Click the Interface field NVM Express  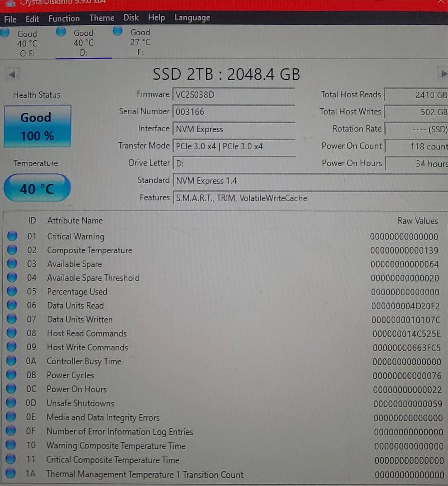[x=234, y=129]
